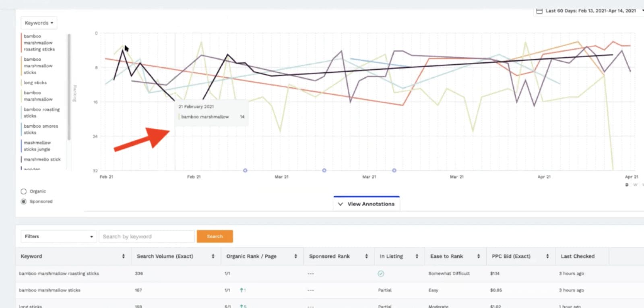Click 'bamboo marshmallow sticks' table row keyword
644x308 pixels.
coord(50,290)
